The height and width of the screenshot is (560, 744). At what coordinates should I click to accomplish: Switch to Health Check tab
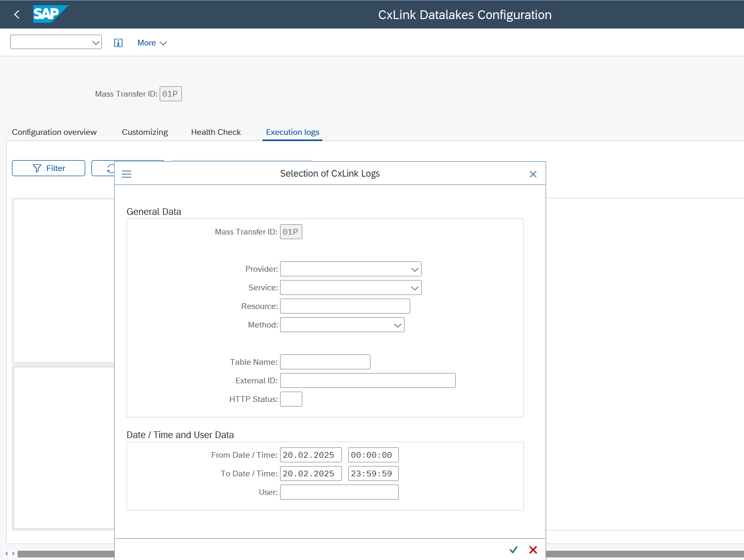(216, 132)
